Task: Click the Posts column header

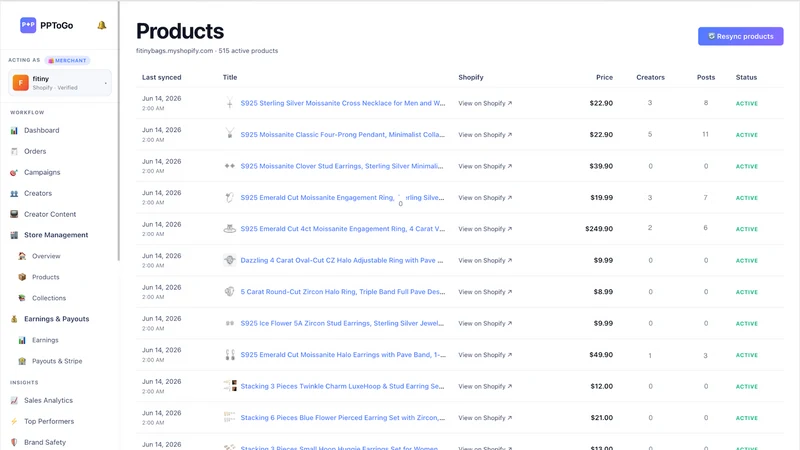Action: tap(706, 78)
